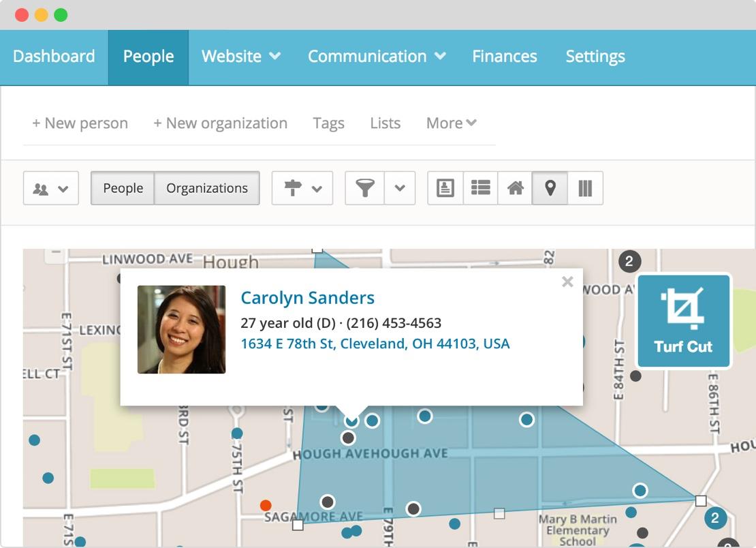Image resolution: width=756 pixels, height=548 pixels.
Task: Select the column view icon
Action: [585, 188]
